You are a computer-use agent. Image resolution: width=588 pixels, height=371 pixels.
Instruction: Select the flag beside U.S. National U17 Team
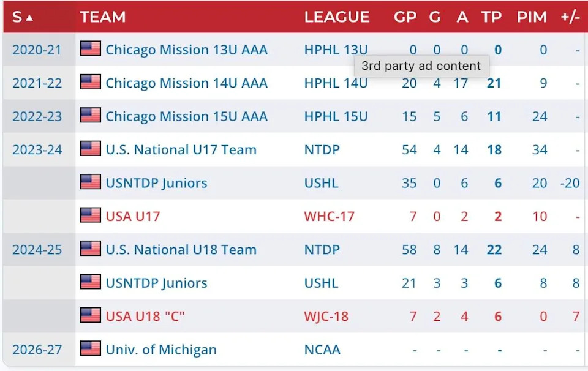pos(89,149)
